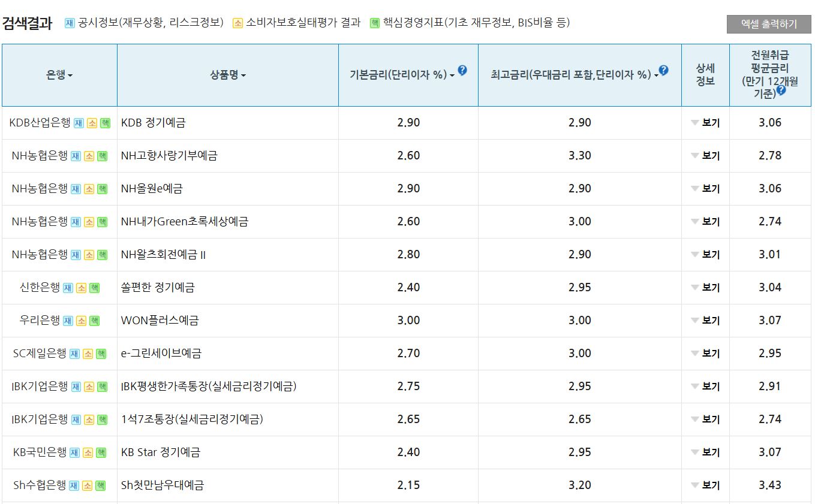Expand 보기 details for NH올원e예금

click(705, 189)
